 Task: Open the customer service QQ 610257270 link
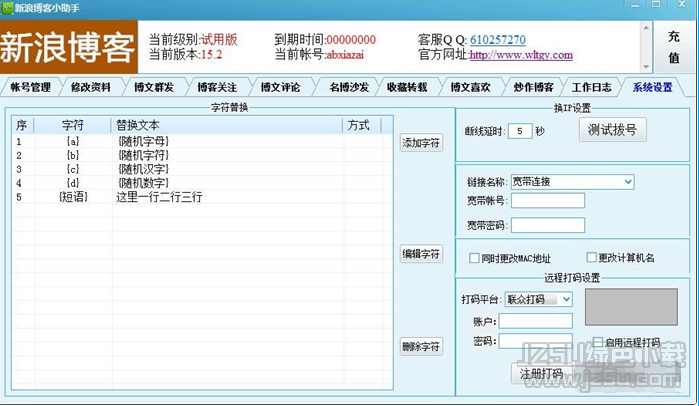(x=498, y=40)
